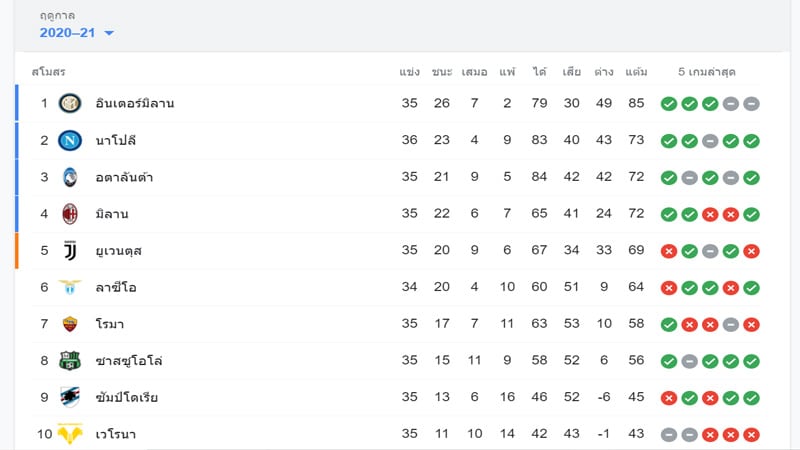Click the ฤดูกาล season label

tap(57, 16)
